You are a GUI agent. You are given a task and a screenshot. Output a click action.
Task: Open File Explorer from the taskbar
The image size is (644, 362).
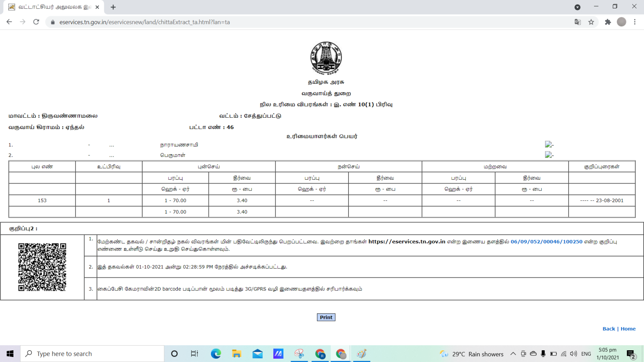tap(236, 354)
